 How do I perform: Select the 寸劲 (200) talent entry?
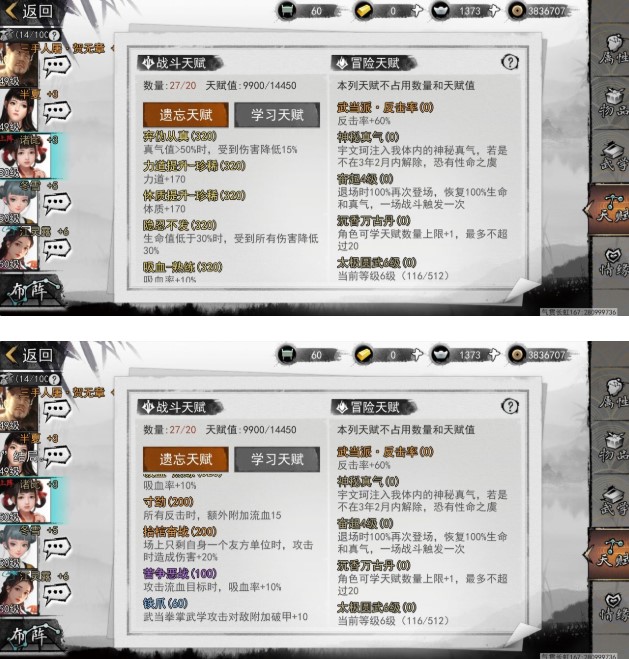click(168, 502)
